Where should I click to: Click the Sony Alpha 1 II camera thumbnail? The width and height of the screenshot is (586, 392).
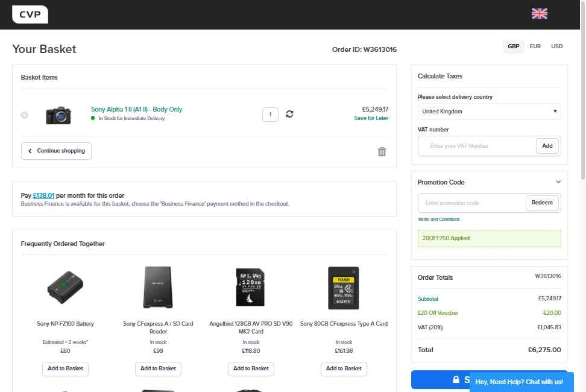pos(58,115)
